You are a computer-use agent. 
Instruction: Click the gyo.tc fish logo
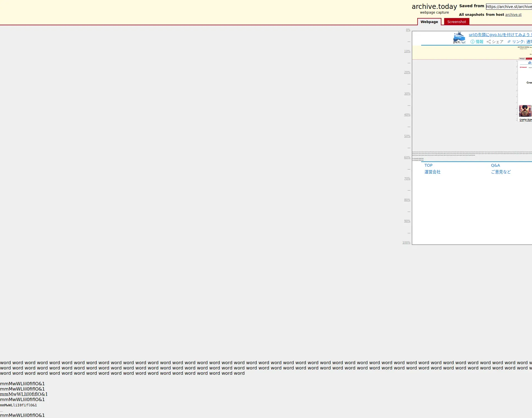pyautogui.click(x=459, y=38)
